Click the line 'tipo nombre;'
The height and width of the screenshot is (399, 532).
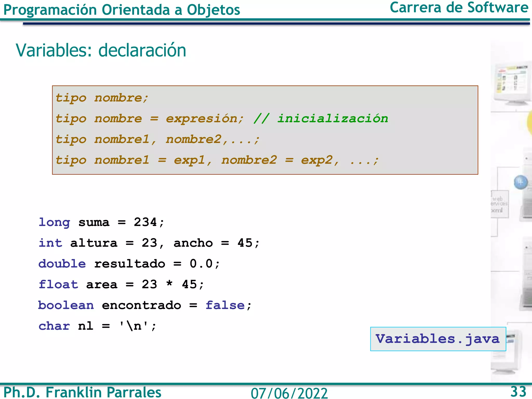coord(102,98)
